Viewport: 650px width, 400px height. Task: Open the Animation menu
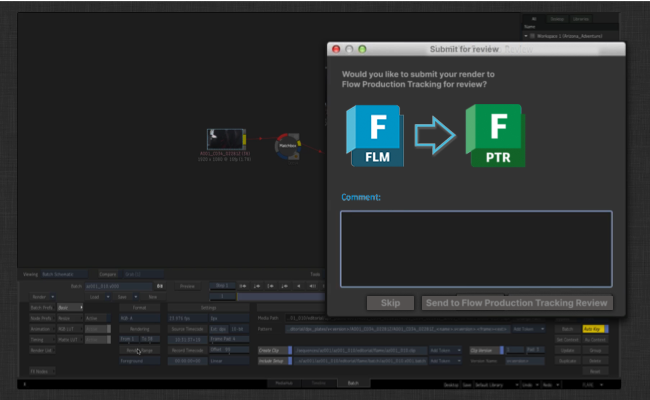[x=42, y=329]
